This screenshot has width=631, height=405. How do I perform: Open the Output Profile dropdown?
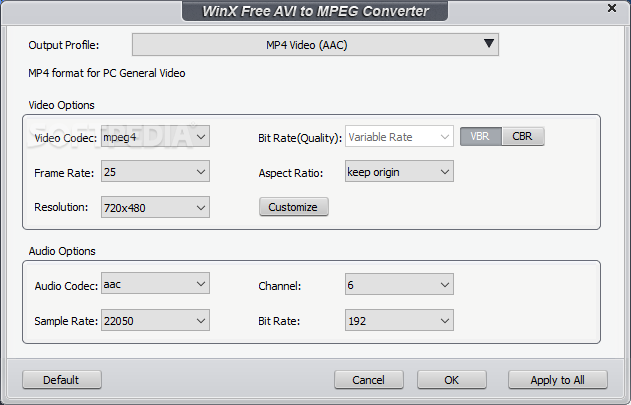coord(315,45)
